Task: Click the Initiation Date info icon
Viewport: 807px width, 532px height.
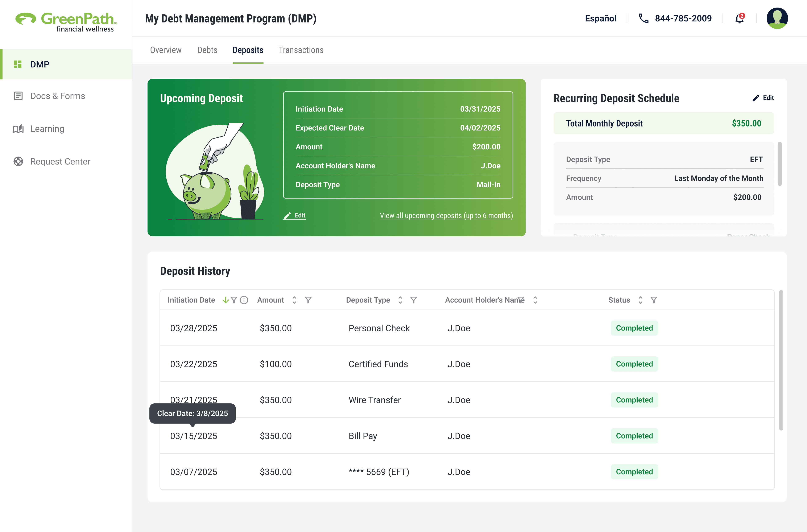Action: 244,300
